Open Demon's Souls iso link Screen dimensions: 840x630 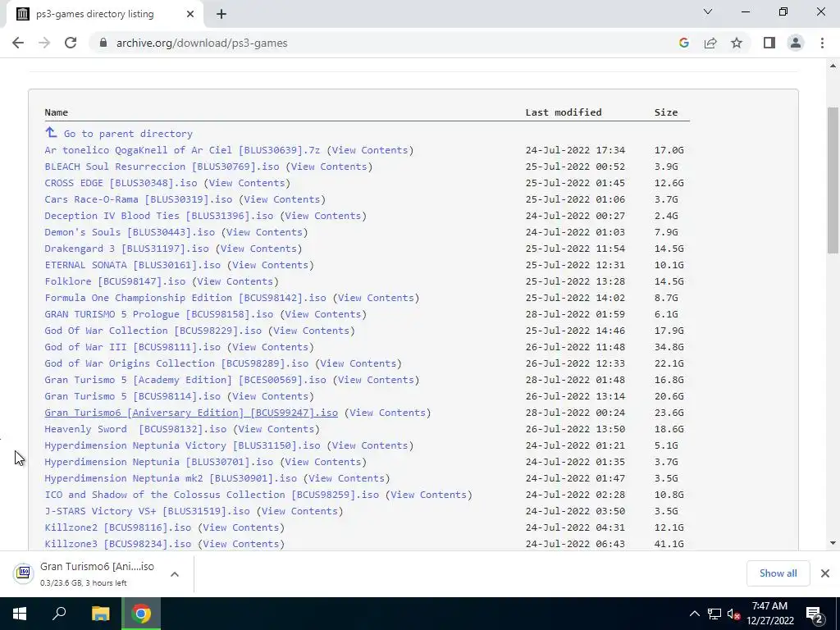[x=130, y=232]
